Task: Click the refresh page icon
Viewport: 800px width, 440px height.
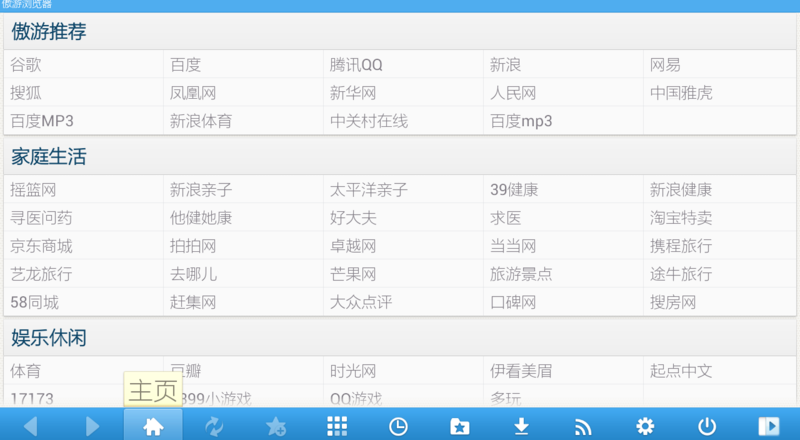Action: pos(215,426)
